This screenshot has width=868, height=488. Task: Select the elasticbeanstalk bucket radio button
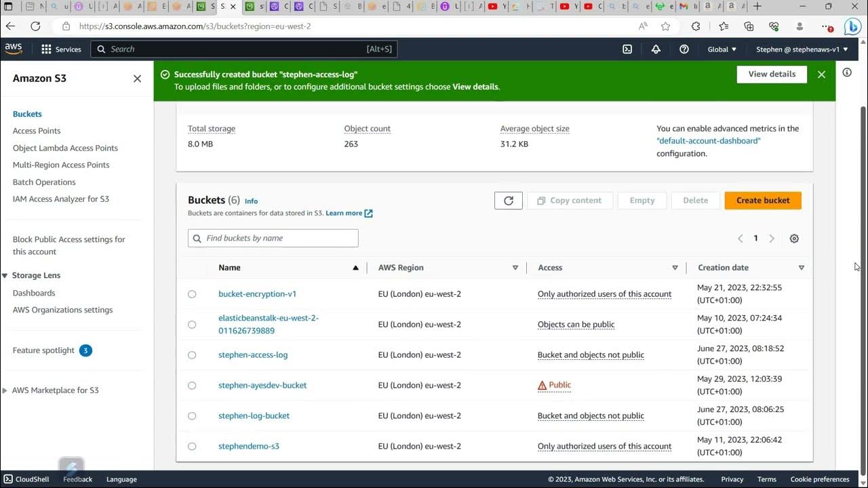click(x=192, y=325)
